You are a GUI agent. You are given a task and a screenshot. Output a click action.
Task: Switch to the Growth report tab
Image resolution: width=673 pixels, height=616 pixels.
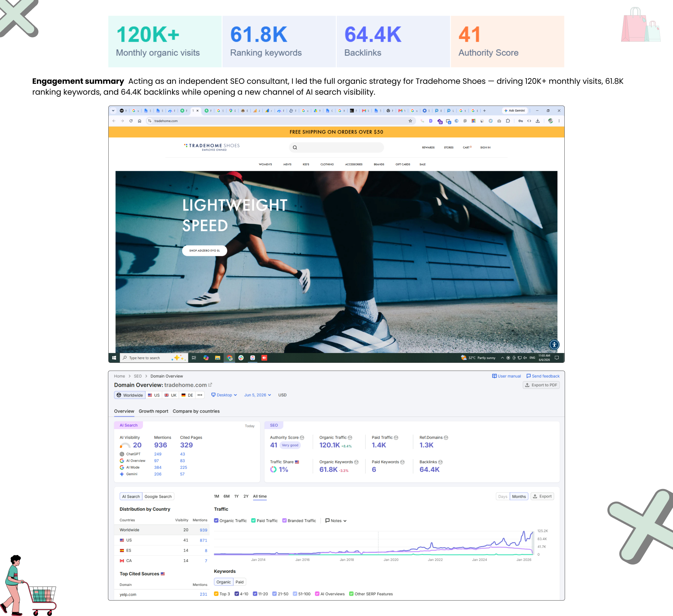coord(153,411)
